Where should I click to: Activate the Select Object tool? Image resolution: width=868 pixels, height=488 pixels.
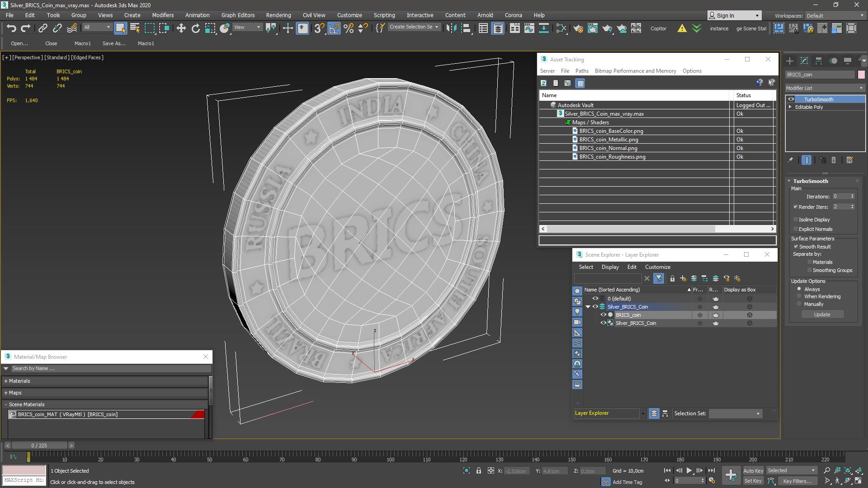[120, 28]
